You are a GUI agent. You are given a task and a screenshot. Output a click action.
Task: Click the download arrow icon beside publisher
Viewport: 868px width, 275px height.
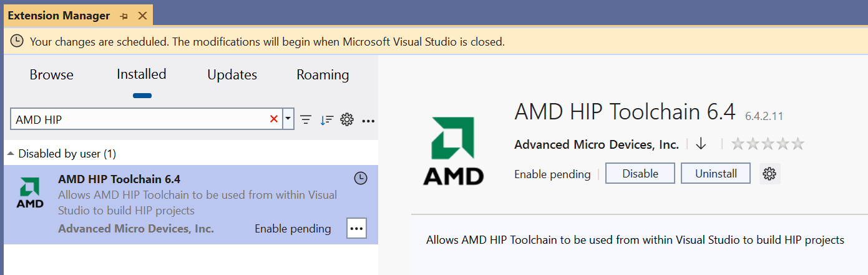click(x=701, y=144)
